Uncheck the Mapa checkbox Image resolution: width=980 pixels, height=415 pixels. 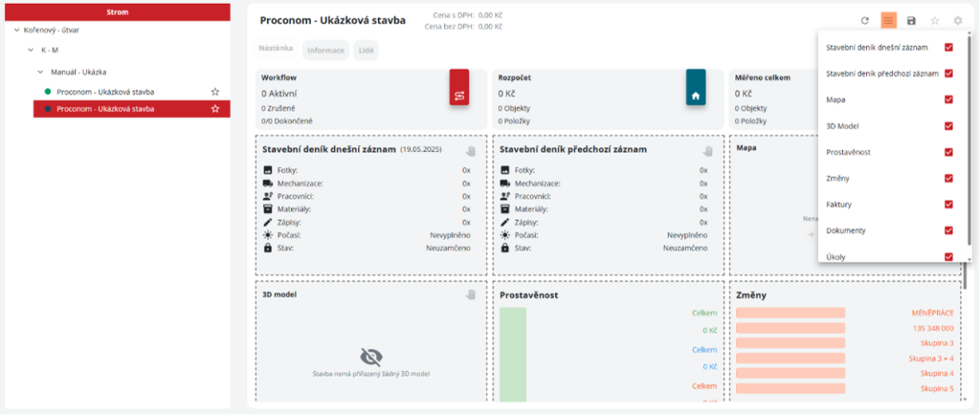point(948,99)
